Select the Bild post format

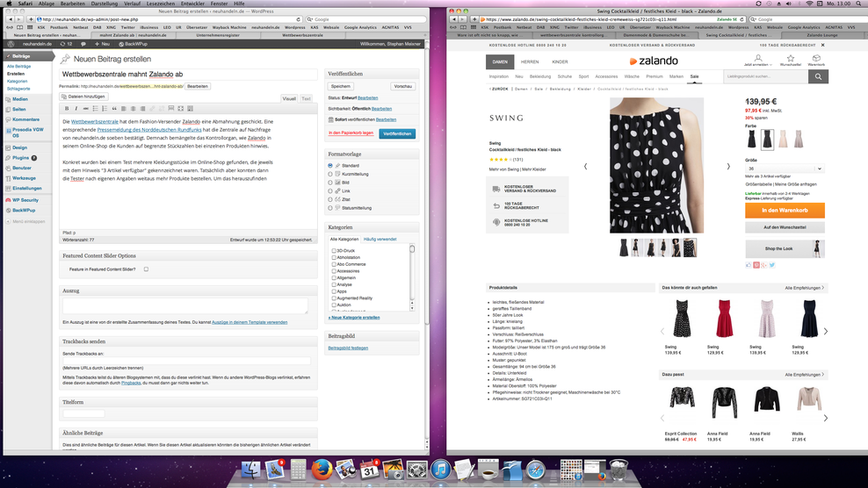330,182
